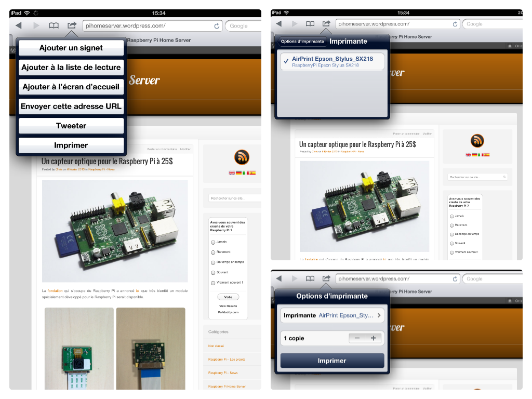
Task: Choose Ajouter à la liste de lecture
Action: click(71, 67)
